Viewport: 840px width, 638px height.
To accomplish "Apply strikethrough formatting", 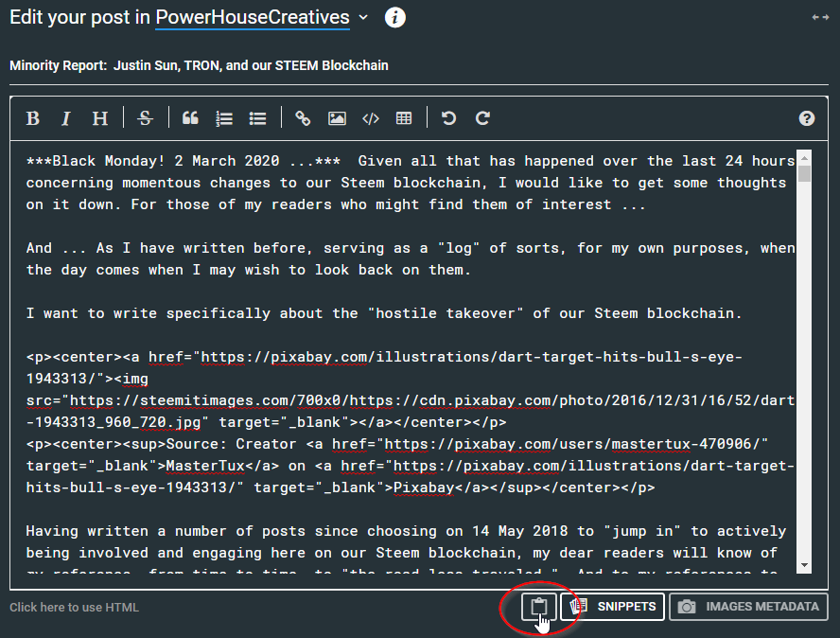I will pyautogui.click(x=145, y=118).
